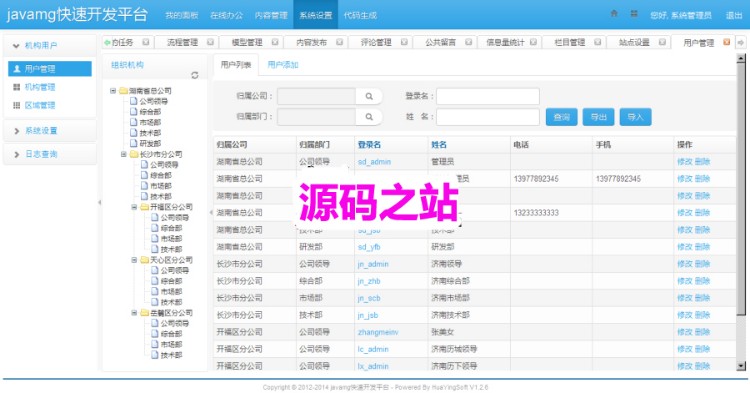Collapse the 长沙市分公司 tree node
Image resolution: width=750 pixels, height=393 pixels.
tap(123, 154)
